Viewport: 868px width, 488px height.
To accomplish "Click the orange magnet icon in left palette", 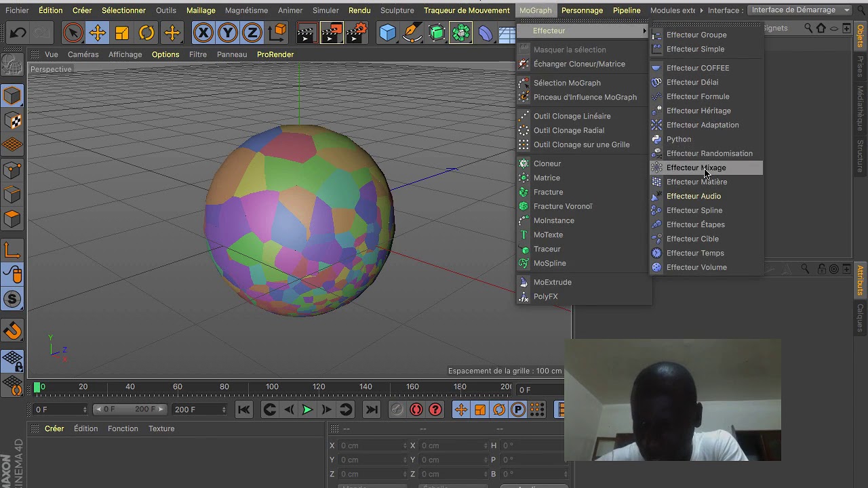I will point(12,331).
